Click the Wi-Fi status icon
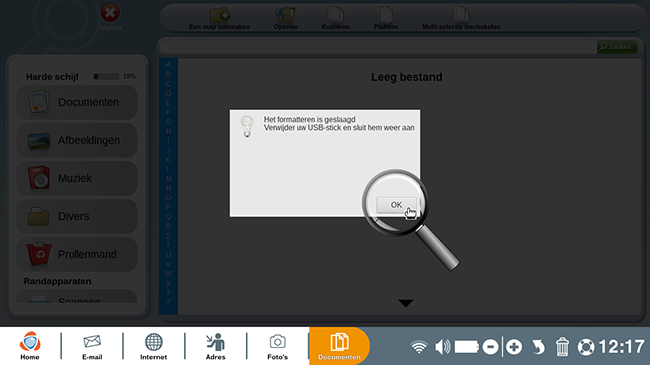The image size is (650, 365). 419,347
